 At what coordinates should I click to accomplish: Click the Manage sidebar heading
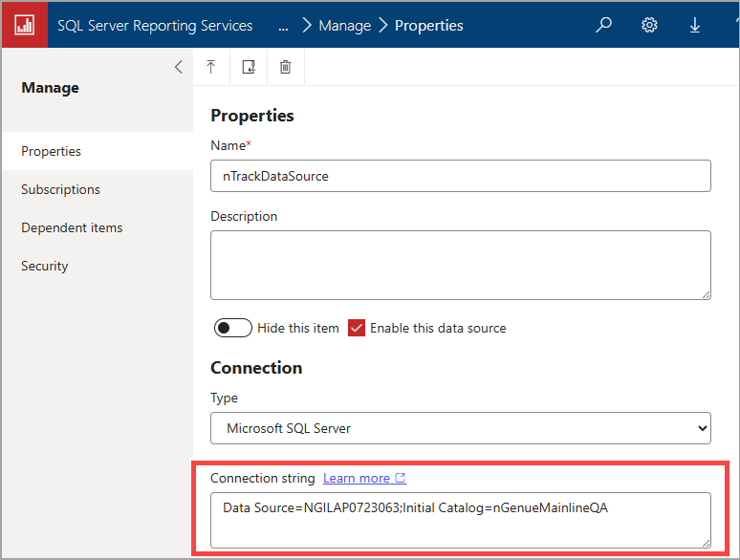tap(50, 88)
